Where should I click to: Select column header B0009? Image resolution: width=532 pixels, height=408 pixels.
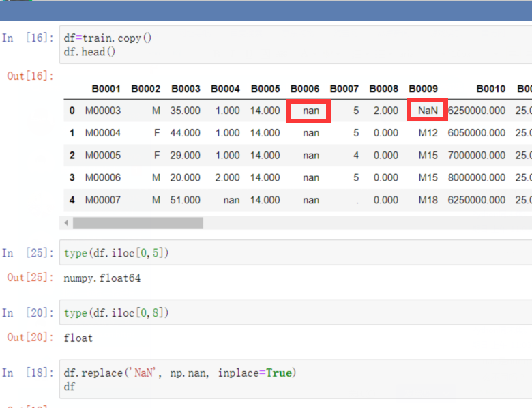tap(423, 89)
